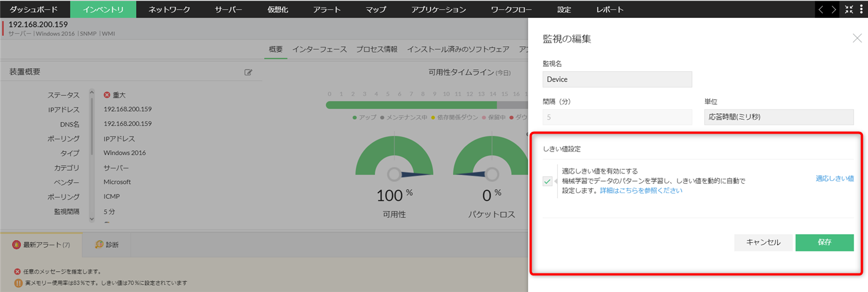The image size is (868, 292).
Task: Open the 最新アラート(7) tab
Action: (41, 245)
